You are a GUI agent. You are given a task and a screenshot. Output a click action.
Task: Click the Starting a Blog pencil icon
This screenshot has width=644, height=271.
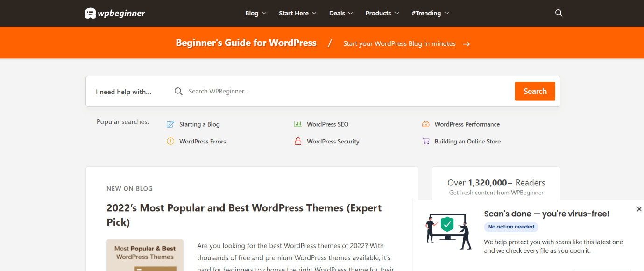170,124
